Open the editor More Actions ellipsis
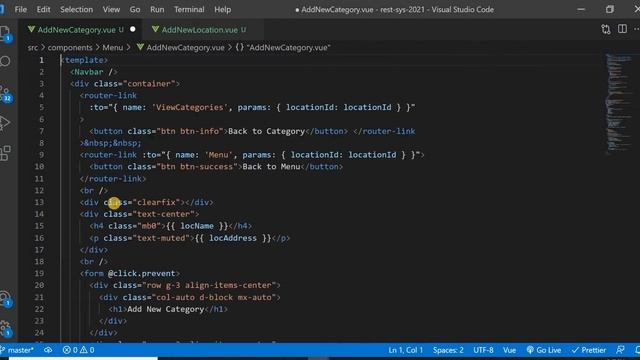Image resolution: width=640 pixels, height=360 pixels. (x=636, y=29)
